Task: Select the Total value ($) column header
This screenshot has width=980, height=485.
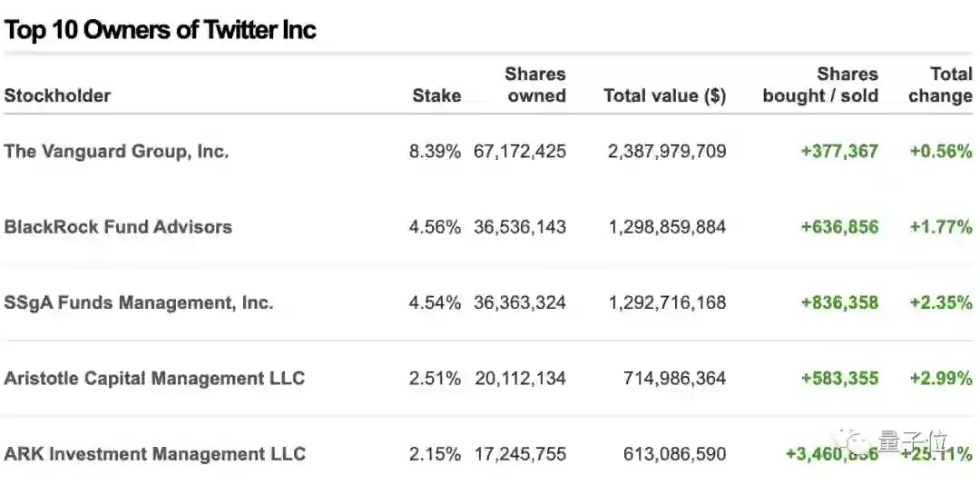Action: (664, 95)
